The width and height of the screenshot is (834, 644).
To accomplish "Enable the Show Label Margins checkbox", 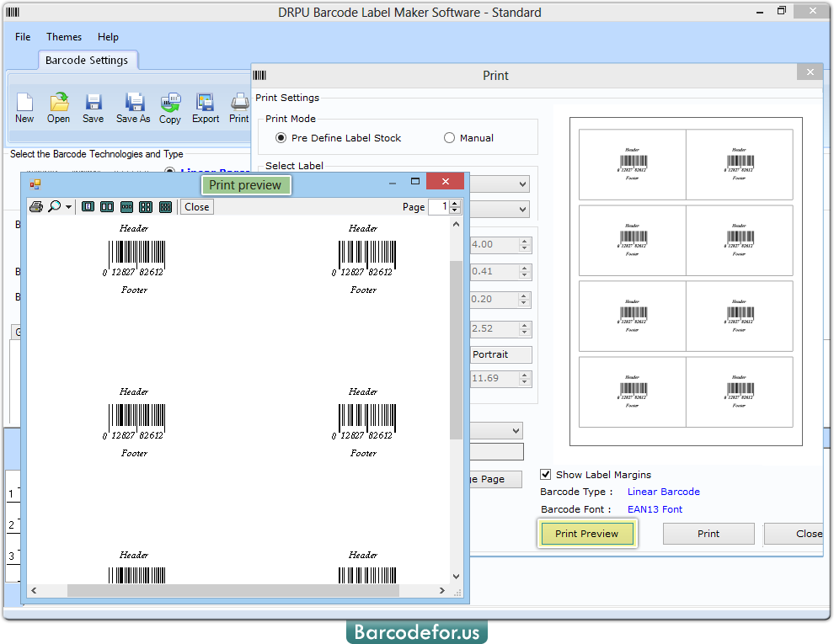I will click(x=547, y=474).
